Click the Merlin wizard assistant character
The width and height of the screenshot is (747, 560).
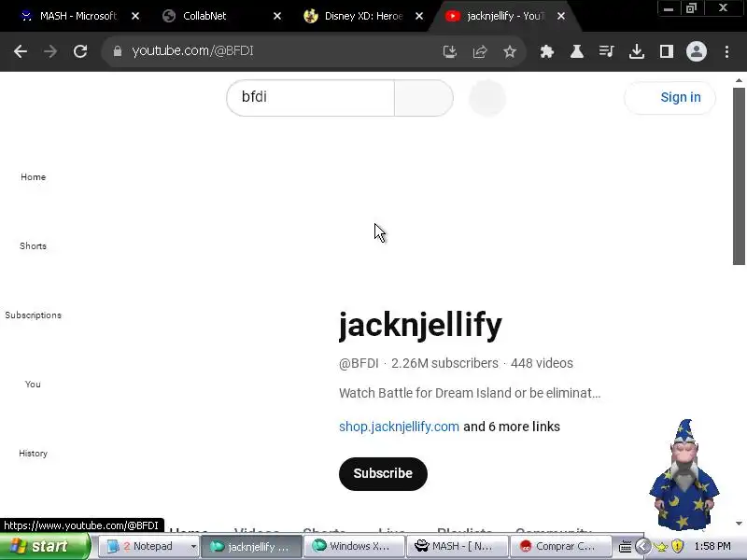point(684,475)
